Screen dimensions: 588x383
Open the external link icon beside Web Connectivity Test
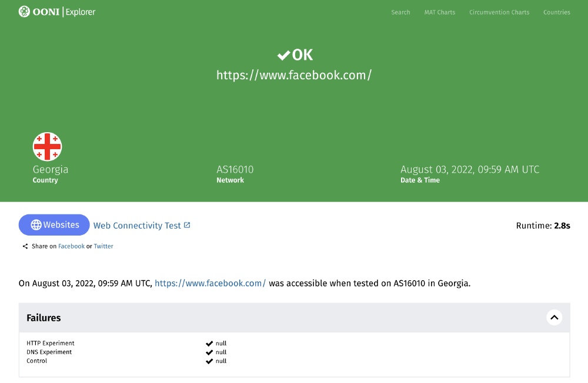pyautogui.click(x=186, y=224)
